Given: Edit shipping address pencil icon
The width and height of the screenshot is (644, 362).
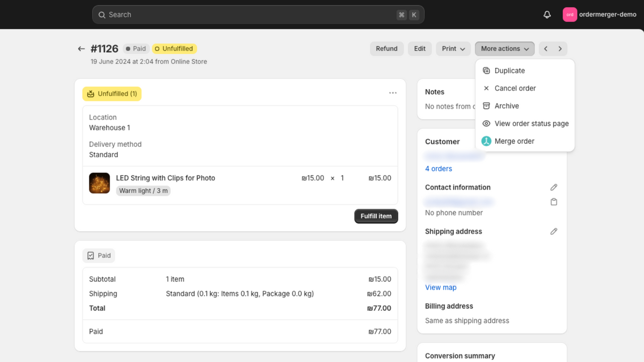Looking at the screenshot, I should (x=554, y=231).
